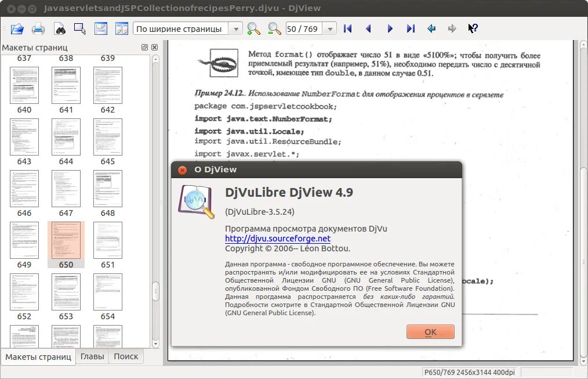Select page thumbnail 640
The image size is (588, 379).
coord(24,85)
